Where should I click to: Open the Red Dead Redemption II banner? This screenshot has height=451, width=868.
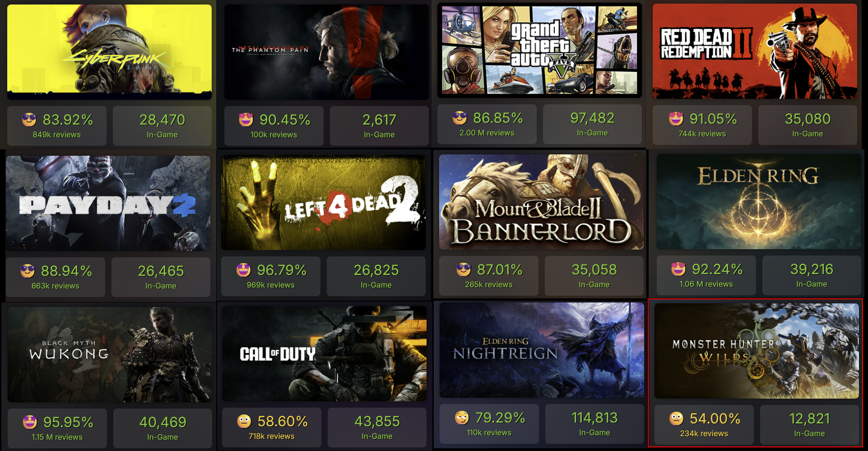(x=755, y=51)
